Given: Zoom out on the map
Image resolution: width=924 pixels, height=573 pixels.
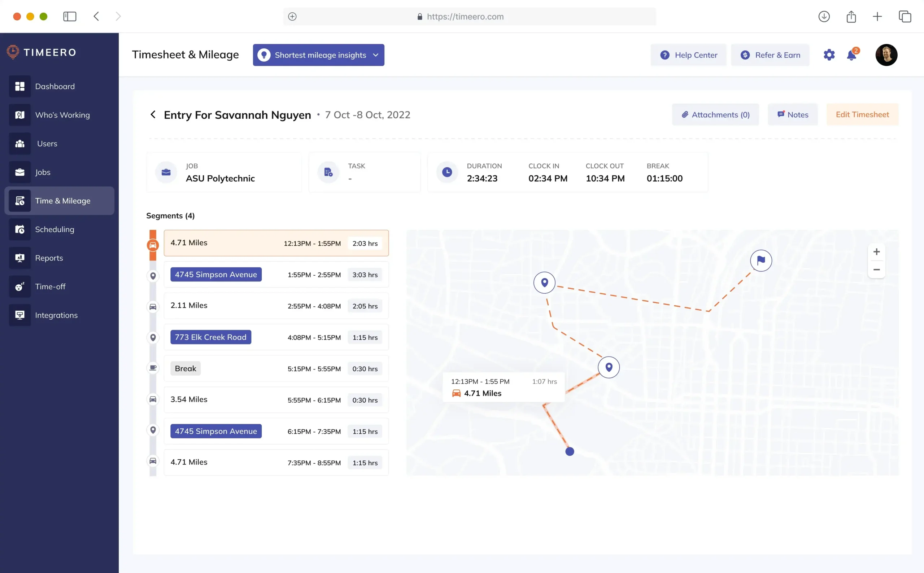Looking at the screenshot, I should tap(876, 270).
